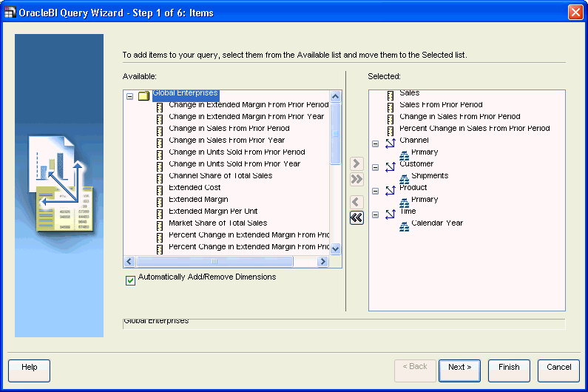Select Extended Margin Per Unit text

point(213,212)
